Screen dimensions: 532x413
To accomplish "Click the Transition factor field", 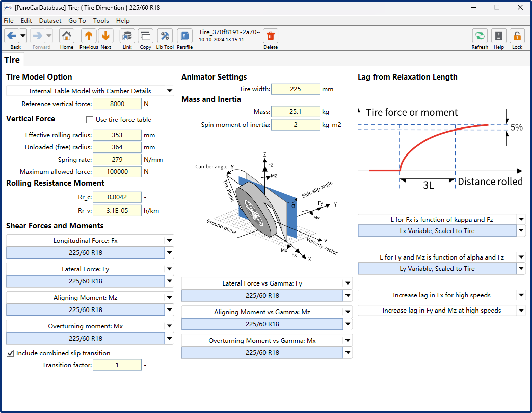I will (x=117, y=365).
